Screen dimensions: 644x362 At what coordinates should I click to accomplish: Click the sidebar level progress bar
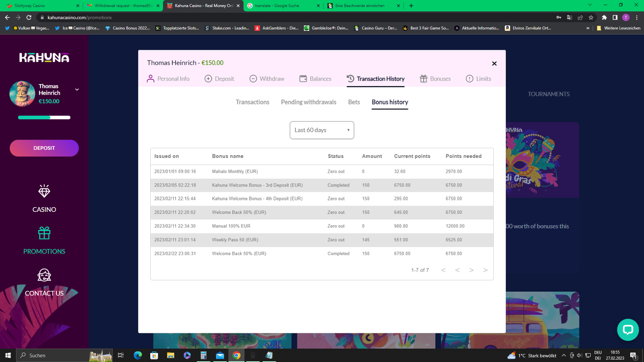pyautogui.click(x=44, y=118)
